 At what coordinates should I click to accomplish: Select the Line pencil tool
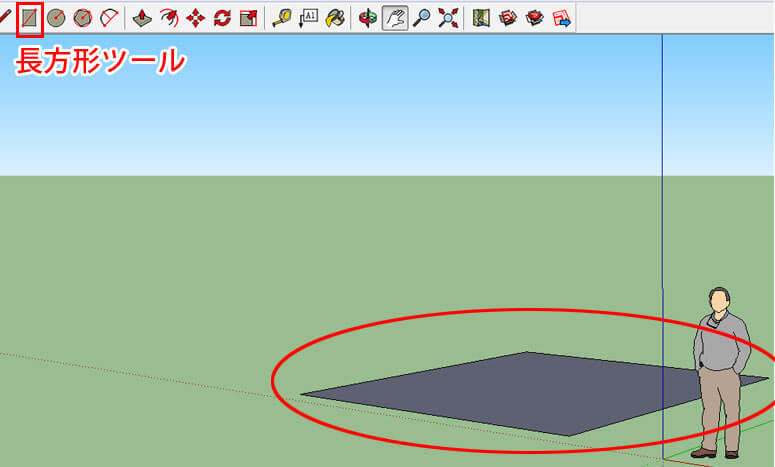[4, 18]
